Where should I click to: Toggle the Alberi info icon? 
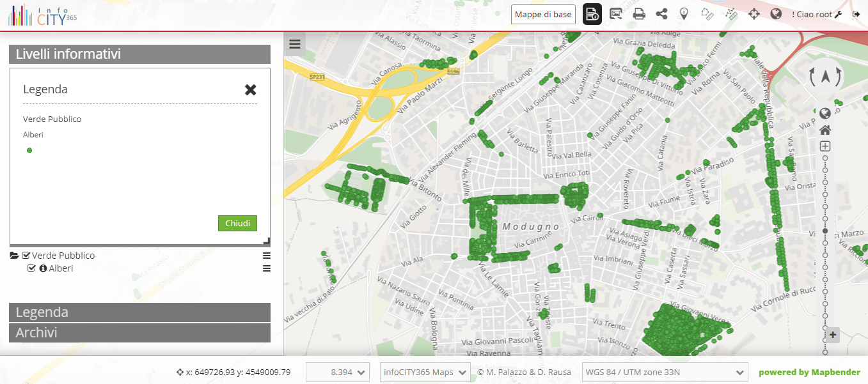(x=43, y=268)
